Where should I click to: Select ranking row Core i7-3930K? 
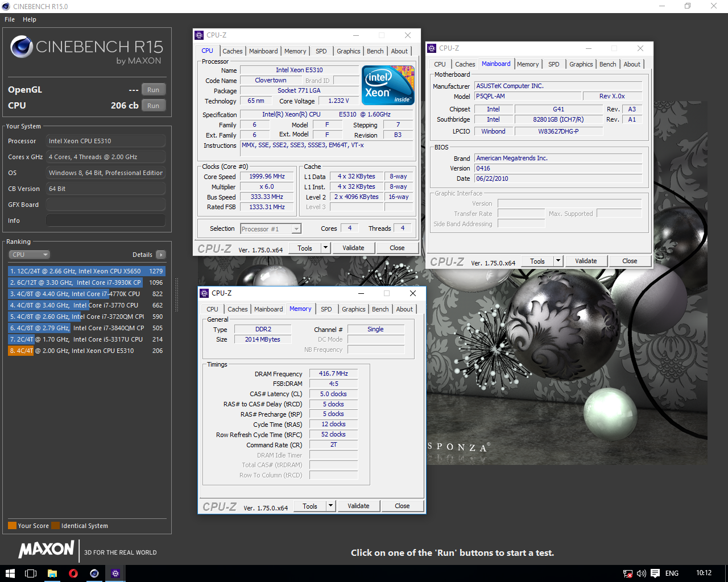point(86,282)
